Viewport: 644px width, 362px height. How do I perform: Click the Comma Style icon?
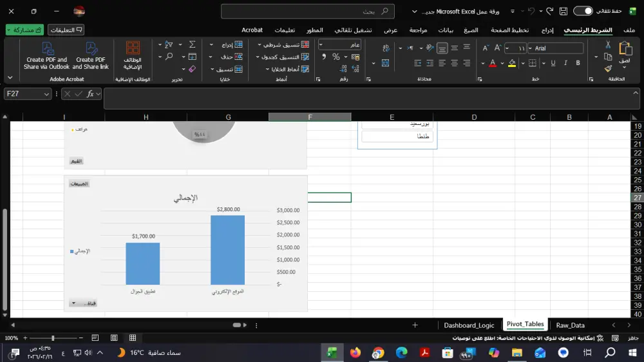[x=324, y=57]
